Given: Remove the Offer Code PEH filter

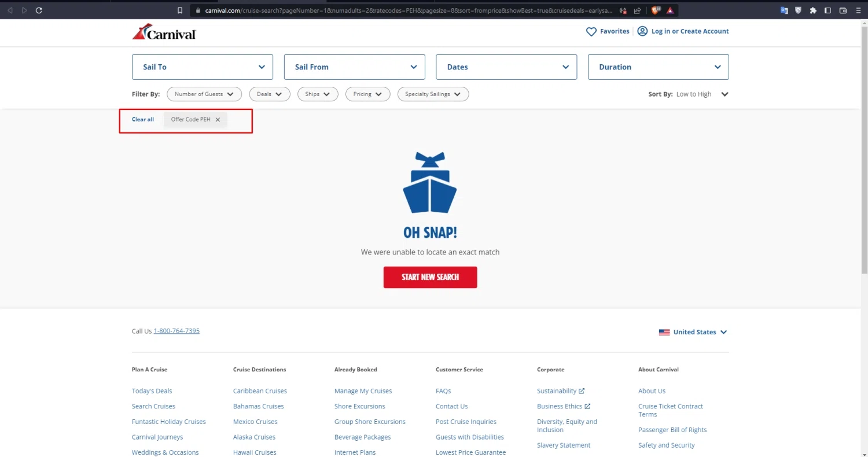Looking at the screenshot, I should pos(218,120).
